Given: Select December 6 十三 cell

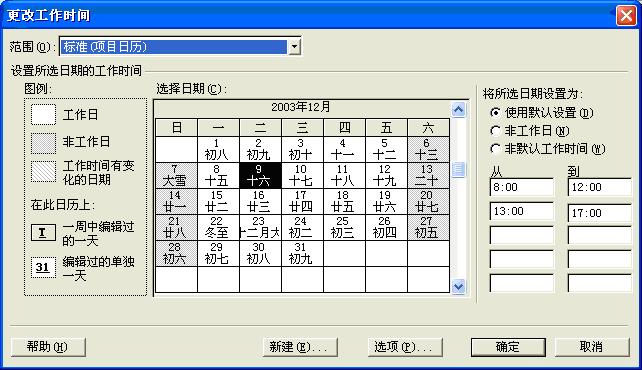Looking at the screenshot, I should point(429,149).
